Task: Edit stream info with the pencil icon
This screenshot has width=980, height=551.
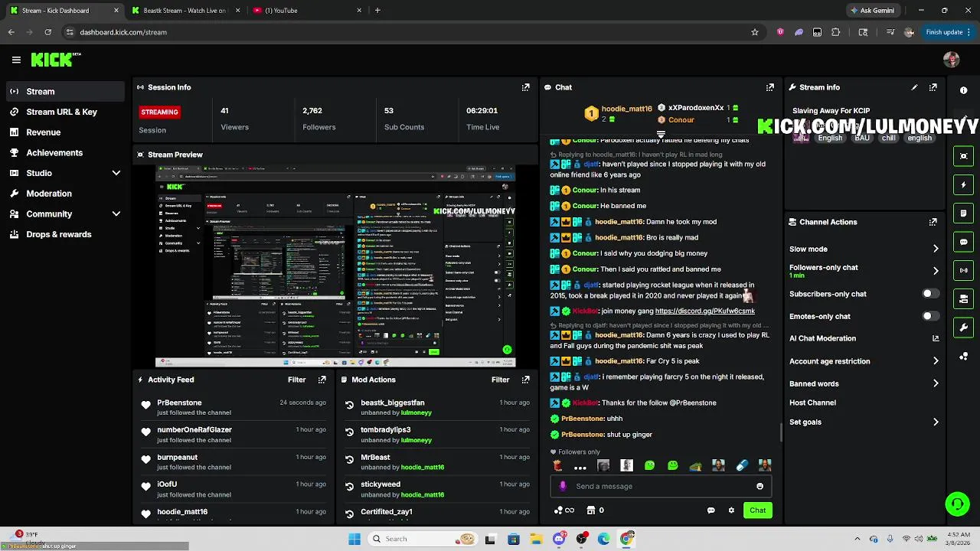Action: pos(914,87)
